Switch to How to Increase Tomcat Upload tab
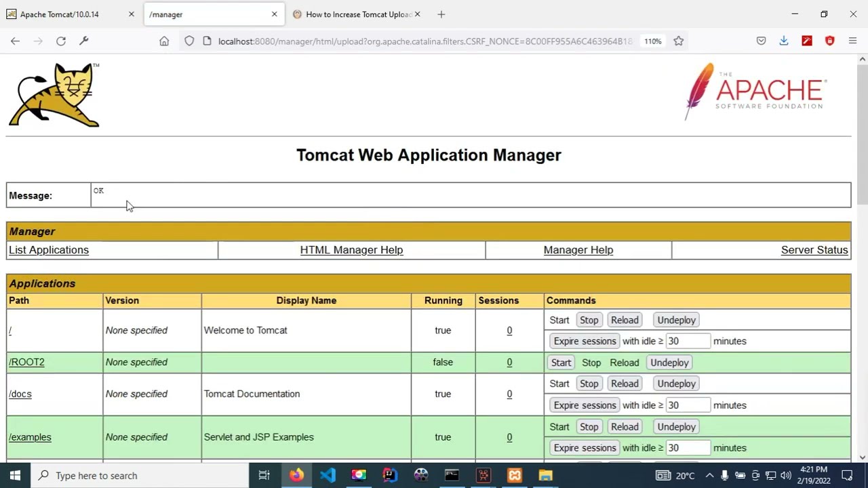This screenshot has height=488, width=868. [x=358, y=14]
